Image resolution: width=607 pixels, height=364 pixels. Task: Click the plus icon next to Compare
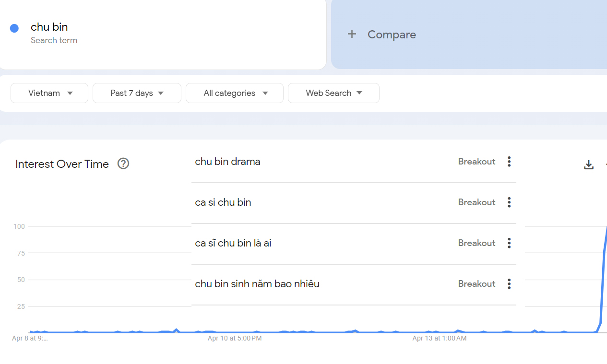352,34
